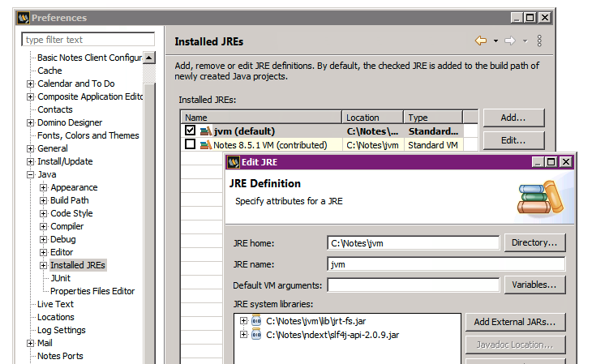This screenshot has height=364, width=592.
Task: Click the Notes 8.5.1 VM JRE icon
Action: (x=205, y=145)
